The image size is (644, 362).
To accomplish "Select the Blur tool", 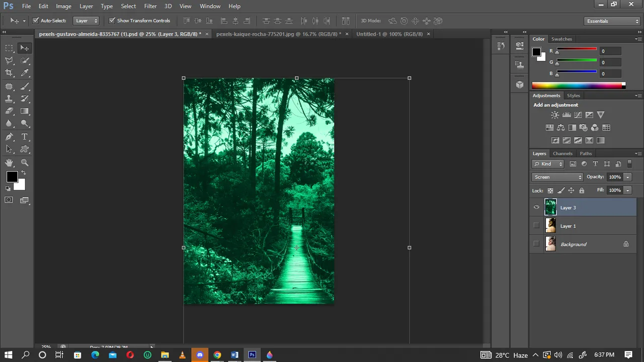I will tap(9, 124).
